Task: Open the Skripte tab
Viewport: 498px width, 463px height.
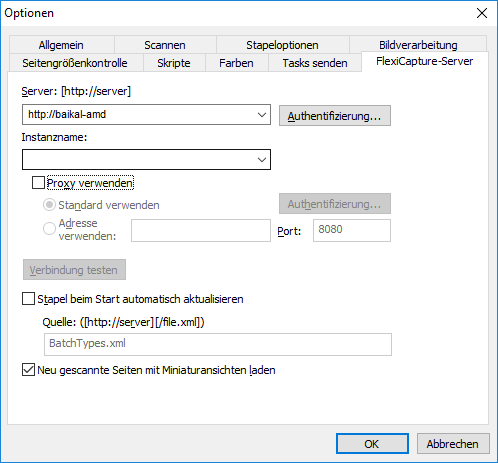Action: pyautogui.click(x=174, y=63)
